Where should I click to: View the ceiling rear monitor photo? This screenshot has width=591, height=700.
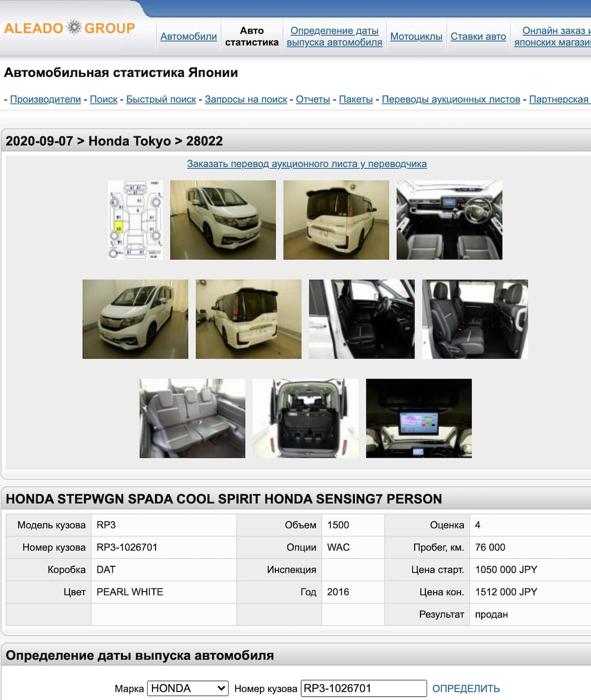click(x=419, y=418)
